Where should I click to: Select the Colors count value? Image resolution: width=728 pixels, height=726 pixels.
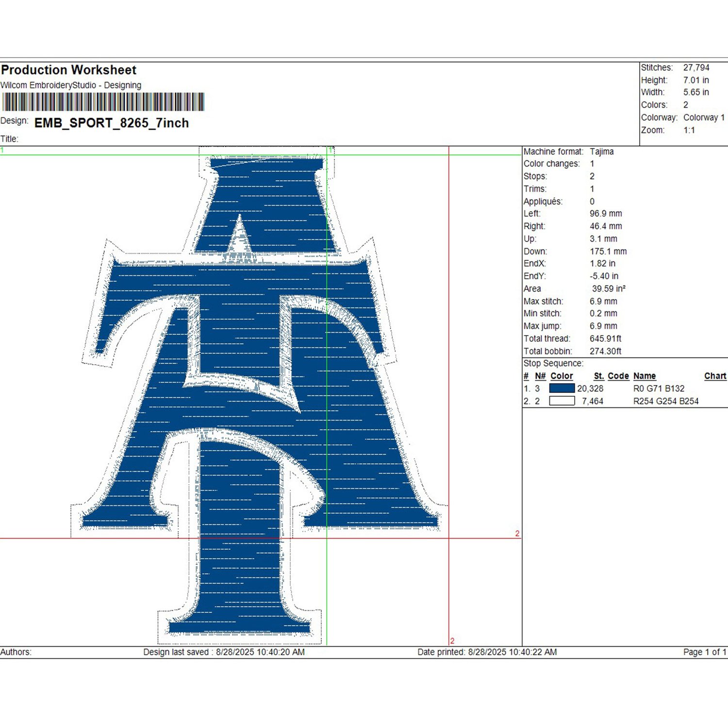point(686,105)
